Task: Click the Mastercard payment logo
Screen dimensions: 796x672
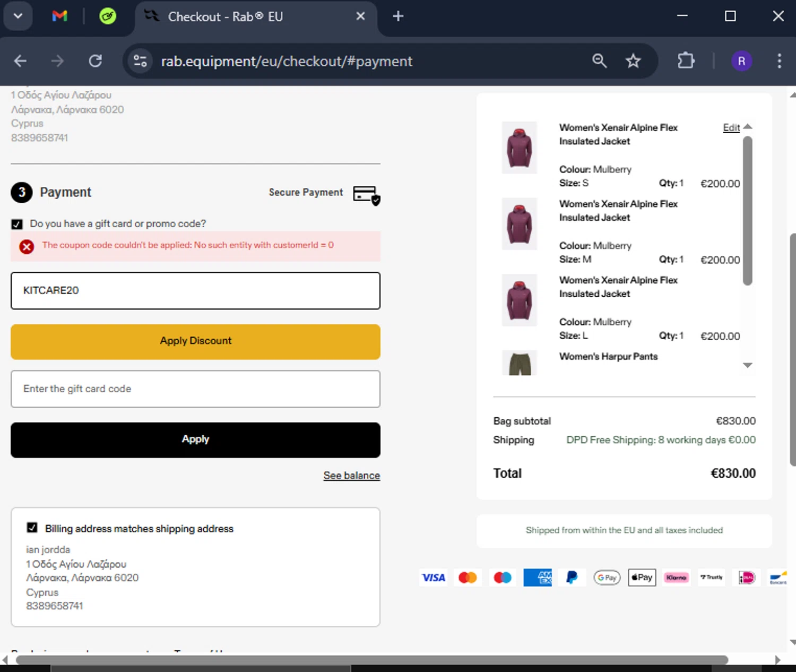Action: click(x=468, y=578)
